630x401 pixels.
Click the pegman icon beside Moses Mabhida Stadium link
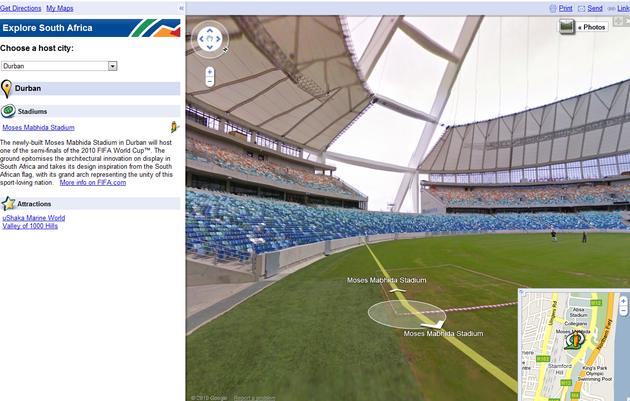pos(174,127)
